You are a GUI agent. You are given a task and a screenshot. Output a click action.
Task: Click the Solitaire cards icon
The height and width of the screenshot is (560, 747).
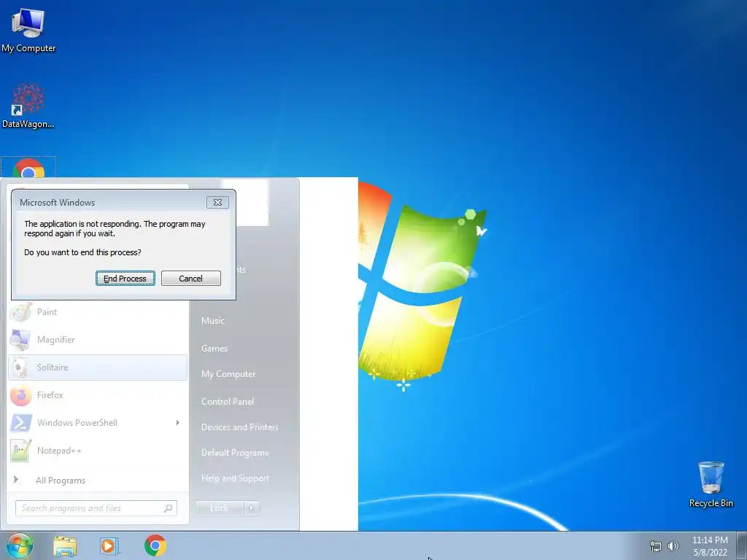(x=20, y=367)
